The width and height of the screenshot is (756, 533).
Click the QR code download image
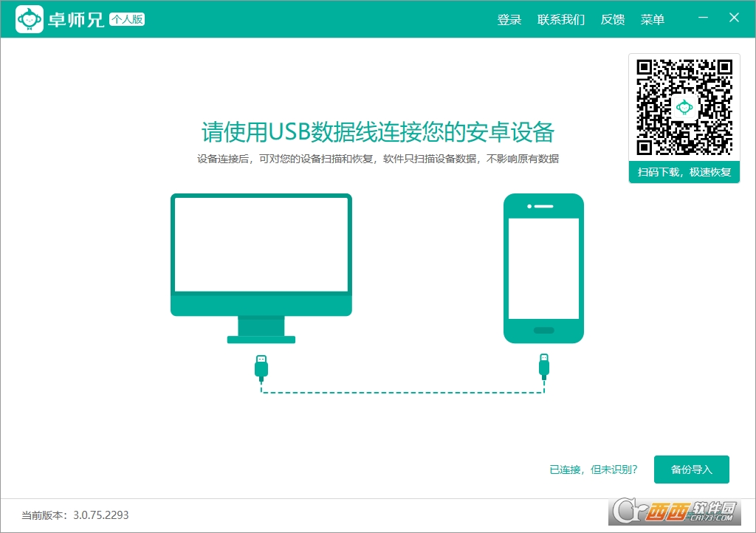[684, 107]
